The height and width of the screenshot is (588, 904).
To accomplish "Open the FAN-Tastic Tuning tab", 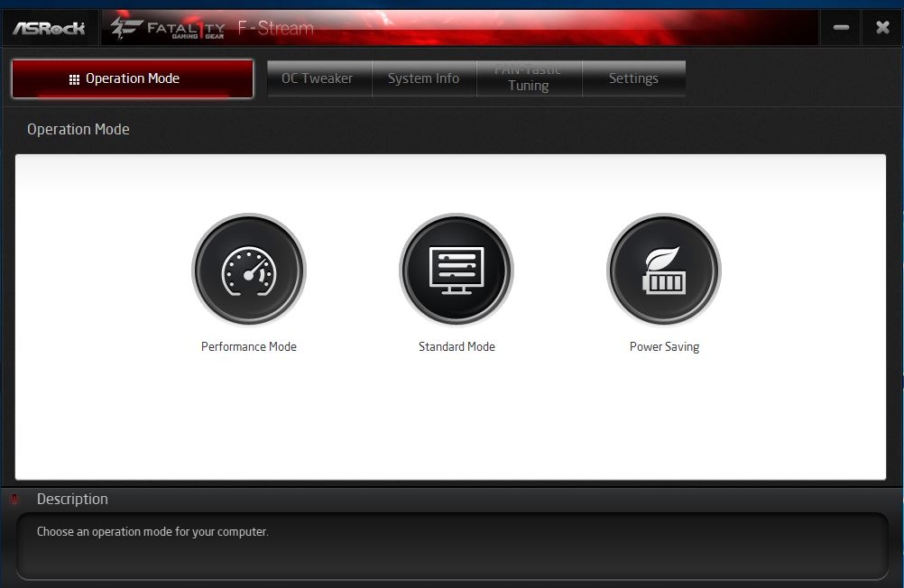I will (529, 78).
